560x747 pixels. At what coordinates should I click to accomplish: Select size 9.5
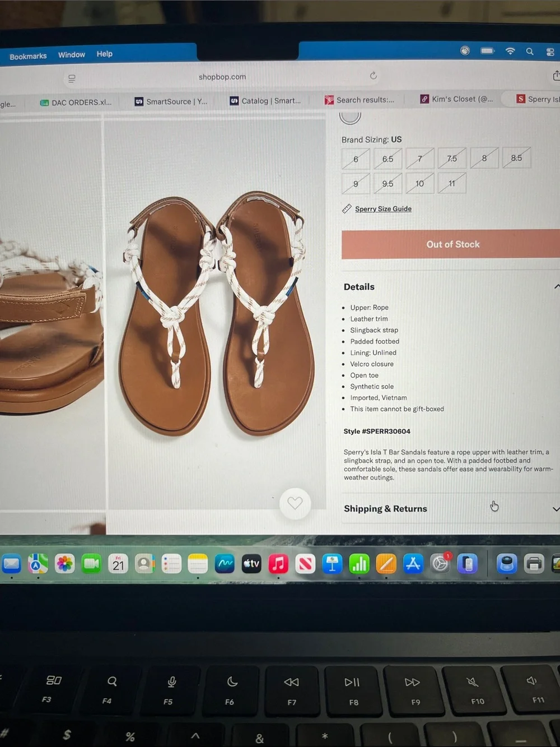388,183
